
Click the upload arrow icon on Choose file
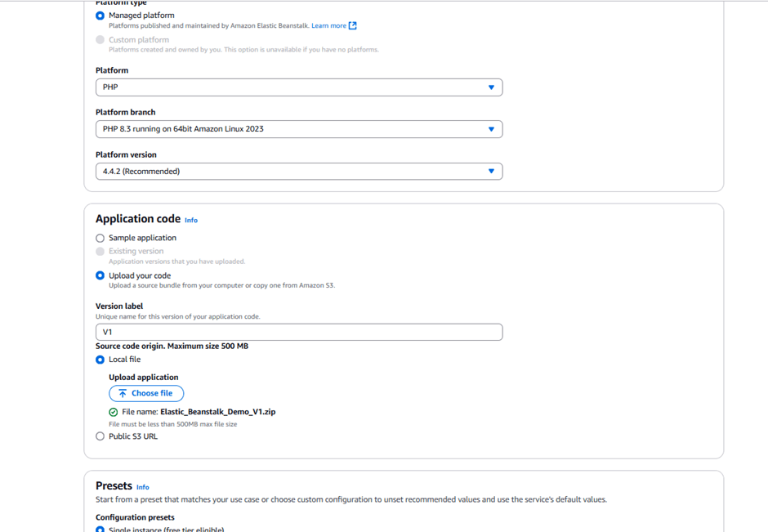123,393
